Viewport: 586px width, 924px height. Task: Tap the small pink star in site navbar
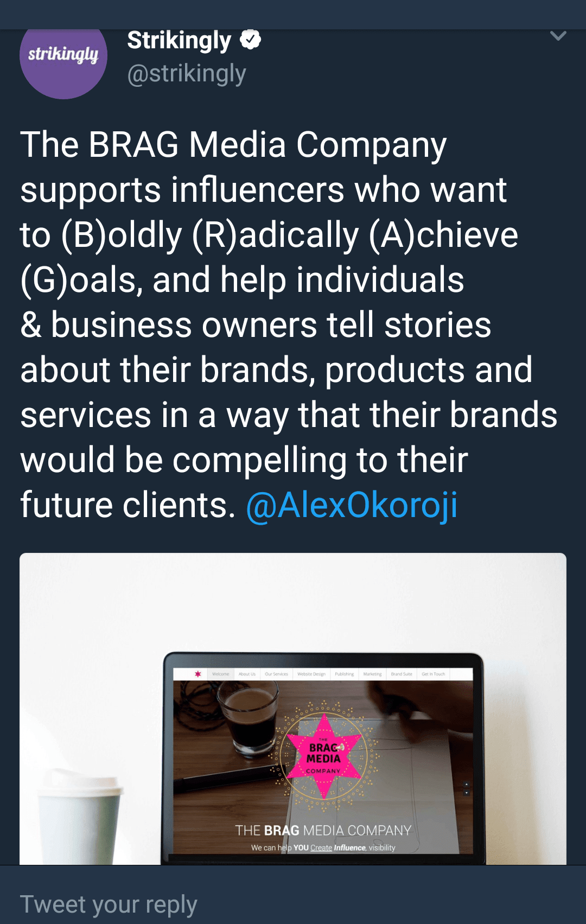point(198,674)
